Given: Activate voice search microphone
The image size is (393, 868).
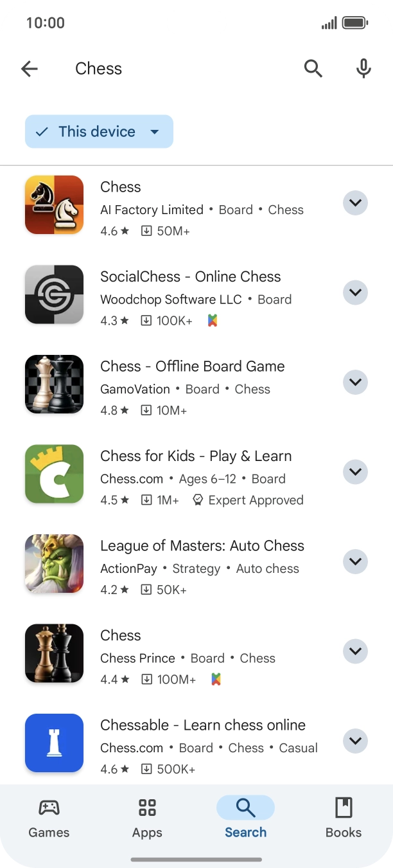Looking at the screenshot, I should pos(363,68).
